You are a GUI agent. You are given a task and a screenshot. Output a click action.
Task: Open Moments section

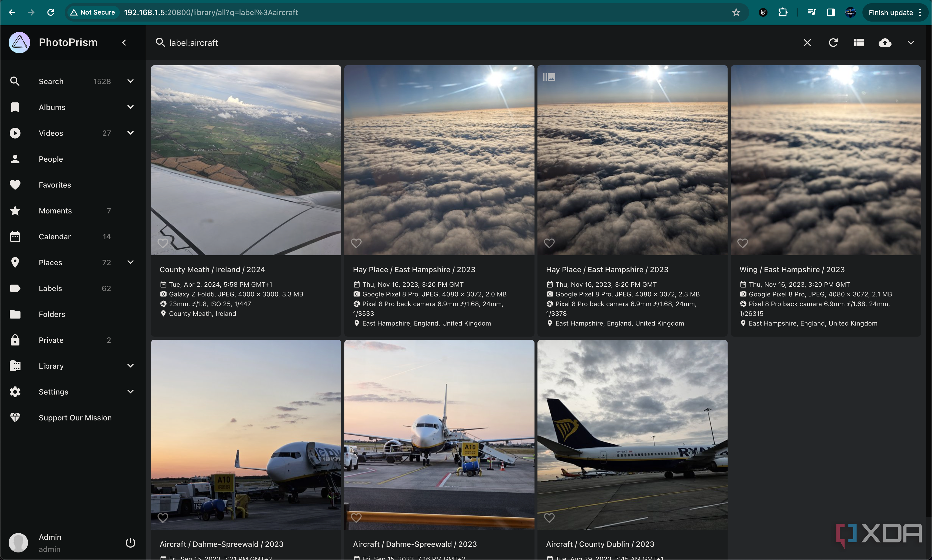click(55, 210)
